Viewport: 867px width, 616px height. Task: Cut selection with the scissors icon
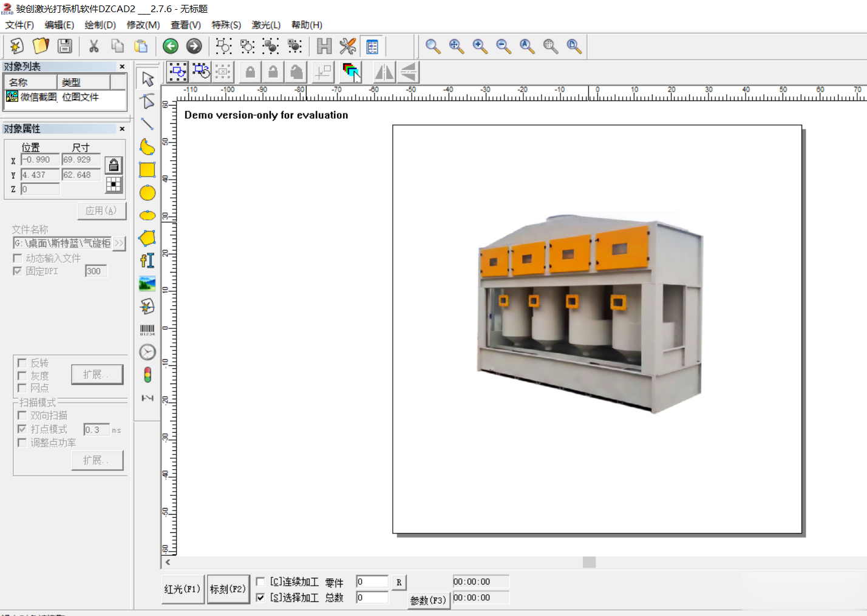click(93, 46)
